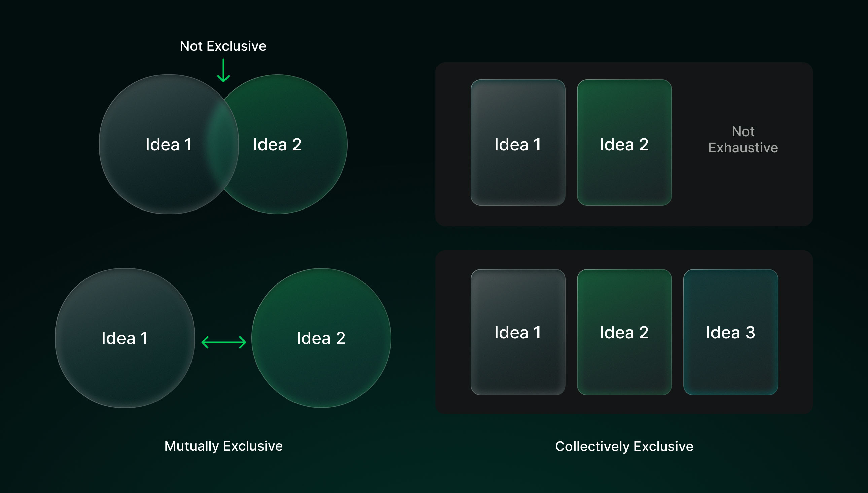Click the Not Exclusive label
This screenshot has height=493, width=868.
(223, 46)
